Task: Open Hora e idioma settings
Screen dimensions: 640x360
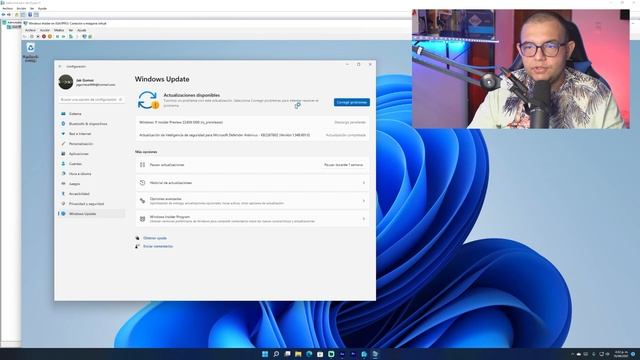Action: (x=91, y=174)
